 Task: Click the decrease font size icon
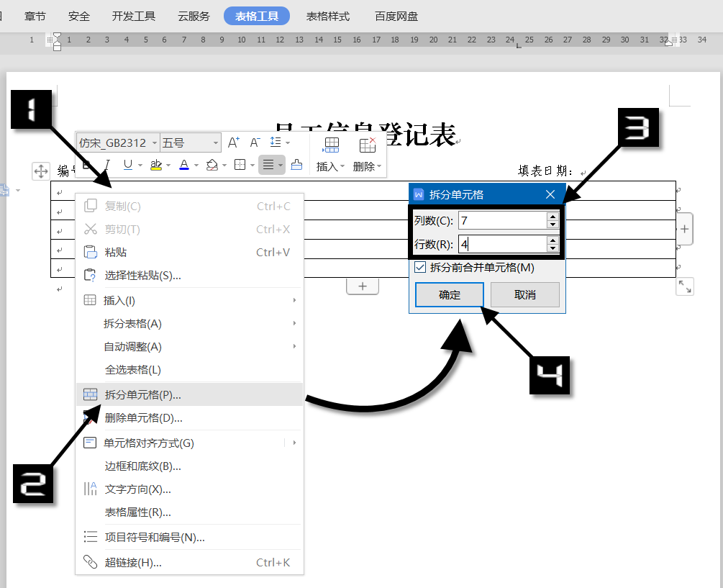tap(255, 143)
